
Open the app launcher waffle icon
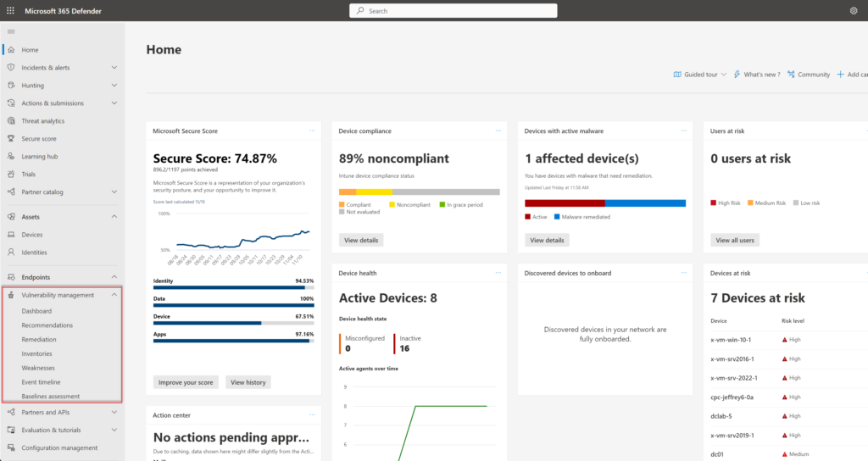tap(10, 10)
